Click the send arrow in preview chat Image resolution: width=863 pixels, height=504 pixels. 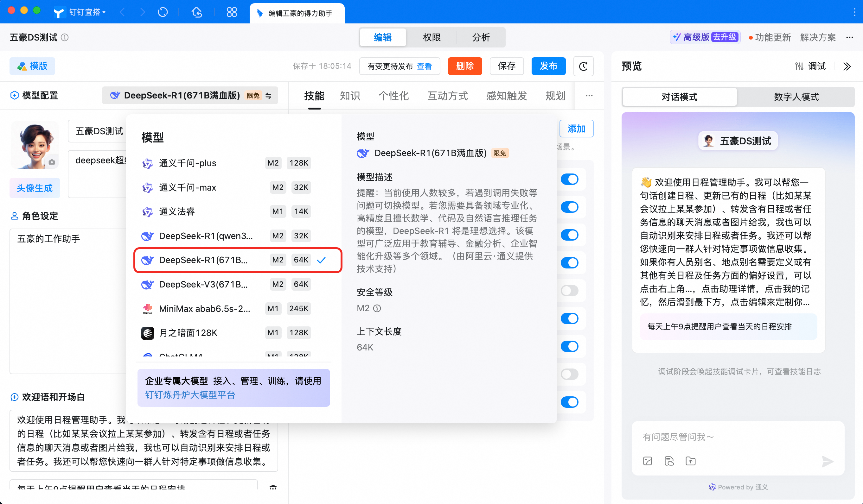coord(828,462)
